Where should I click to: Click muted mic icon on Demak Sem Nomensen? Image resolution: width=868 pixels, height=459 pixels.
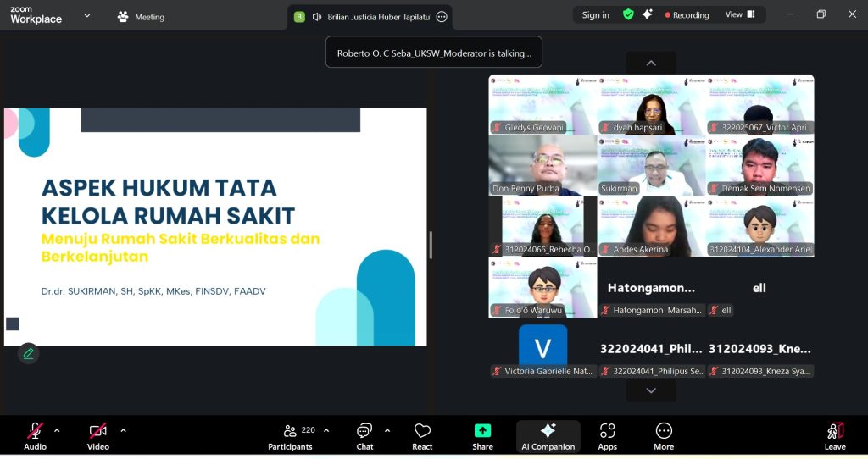pos(714,189)
